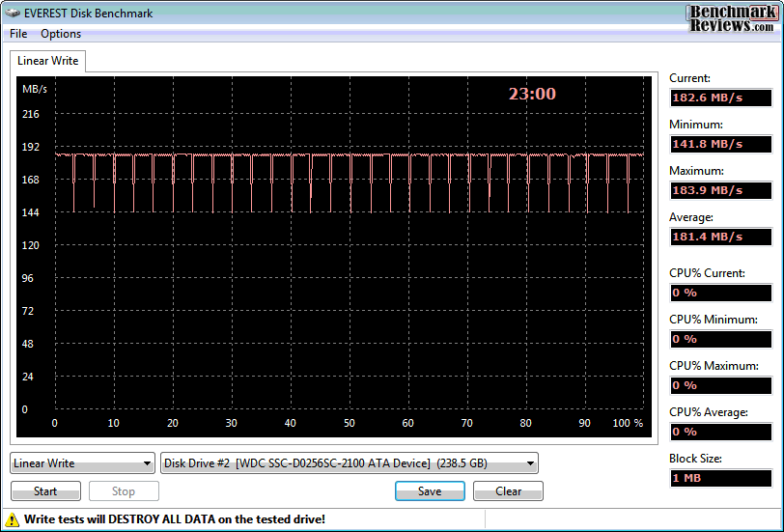Open the File menu
The width and height of the screenshot is (784, 532).
point(18,34)
